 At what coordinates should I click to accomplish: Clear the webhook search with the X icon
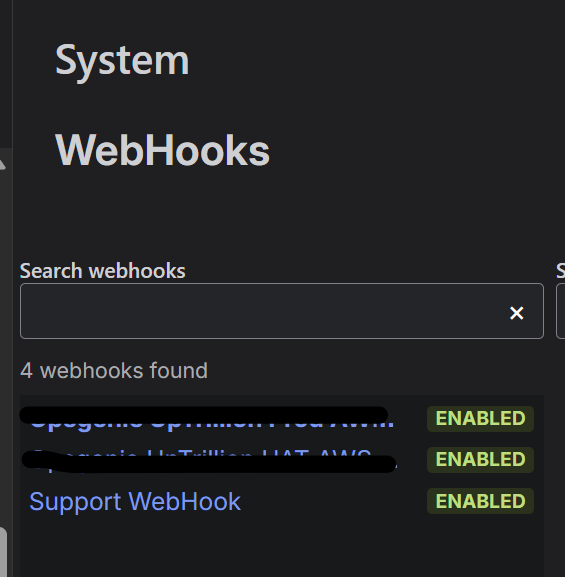[516, 313]
